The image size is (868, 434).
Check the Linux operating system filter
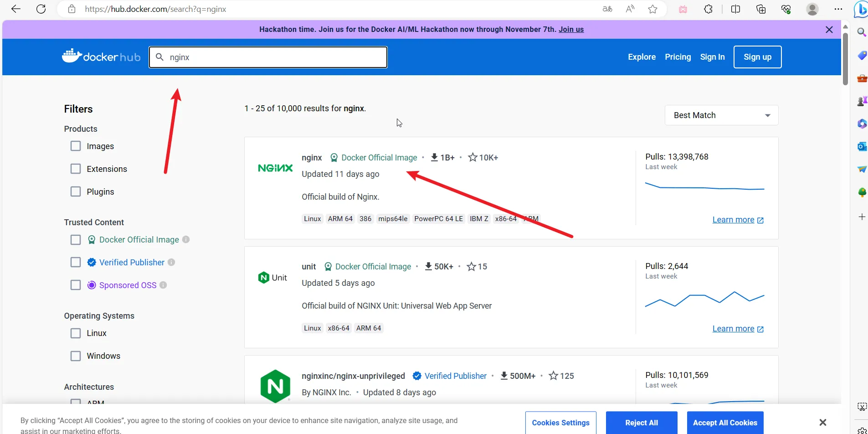coord(76,333)
